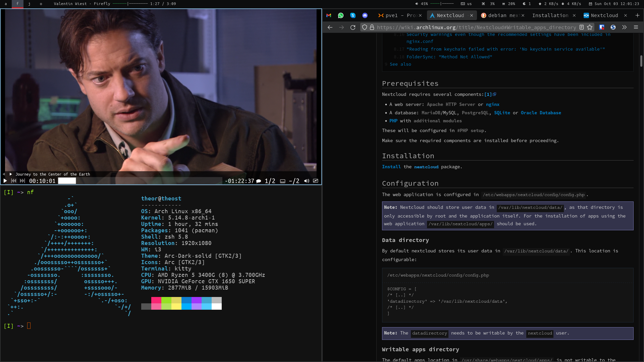The height and width of the screenshot is (362, 644).
Task: Click the tracking protection shield icon
Action: coord(364,27)
